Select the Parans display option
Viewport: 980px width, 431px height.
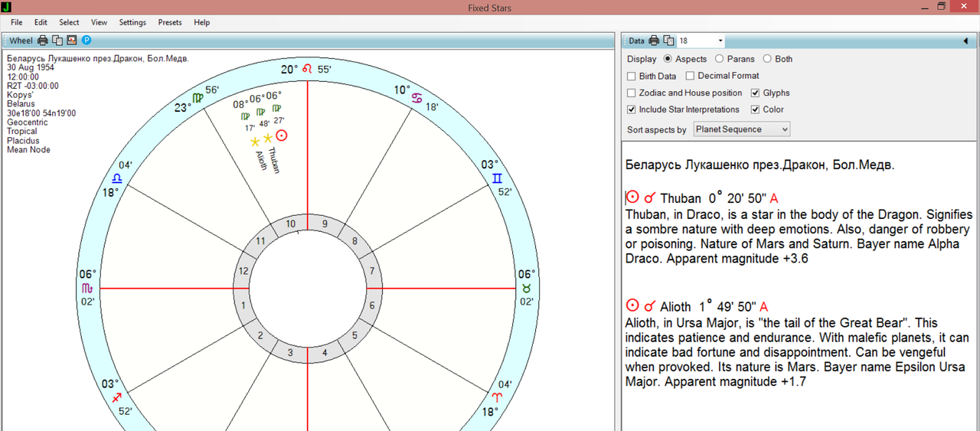coord(719,59)
